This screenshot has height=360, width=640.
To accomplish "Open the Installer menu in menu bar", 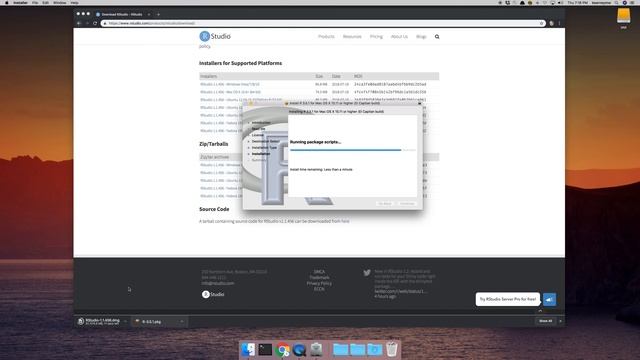I will coord(20,2).
